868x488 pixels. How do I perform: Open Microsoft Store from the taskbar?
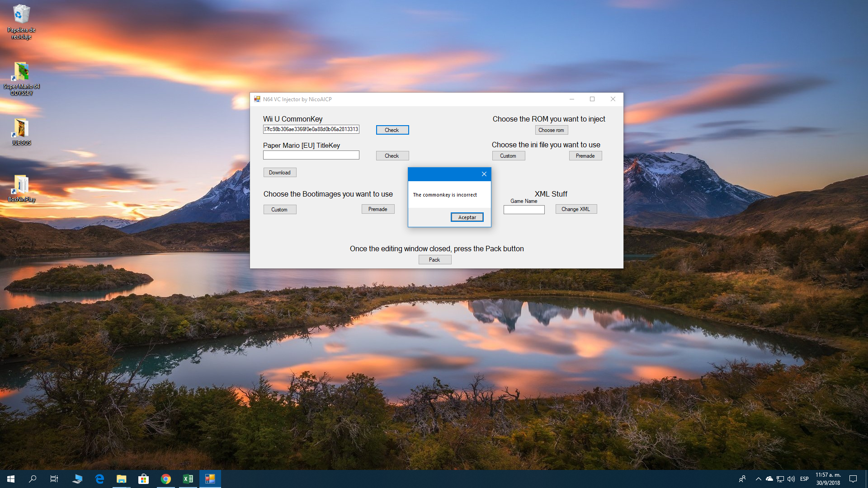[144, 479]
